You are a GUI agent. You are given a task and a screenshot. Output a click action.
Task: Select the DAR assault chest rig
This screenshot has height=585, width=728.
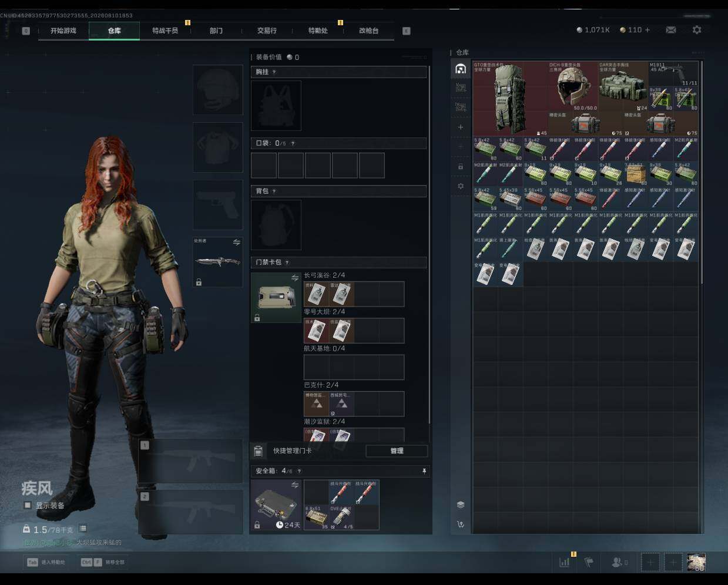click(x=623, y=86)
